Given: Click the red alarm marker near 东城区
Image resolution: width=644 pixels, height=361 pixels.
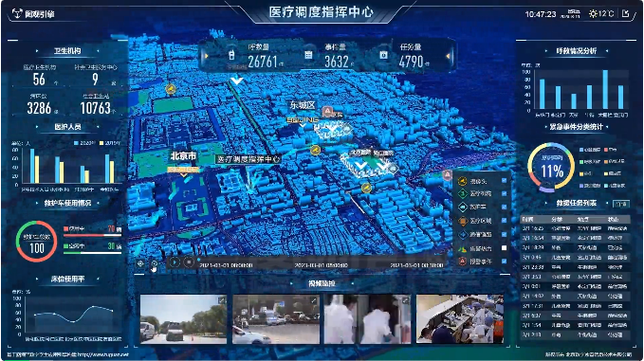Looking at the screenshot, I should click(327, 111).
